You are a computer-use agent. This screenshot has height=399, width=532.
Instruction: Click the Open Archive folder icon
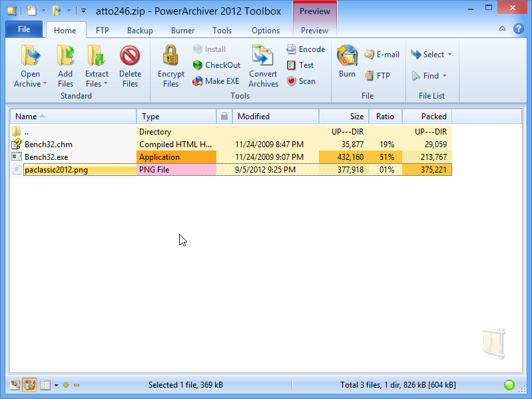(x=30, y=55)
